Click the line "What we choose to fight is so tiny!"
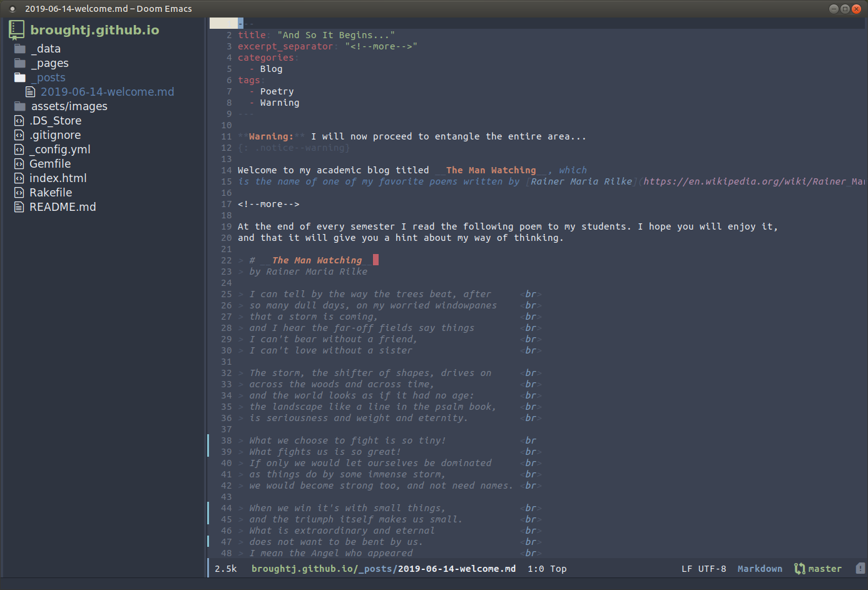Image resolution: width=868 pixels, height=590 pixels. pyautogui.click(x=348, y=440)
